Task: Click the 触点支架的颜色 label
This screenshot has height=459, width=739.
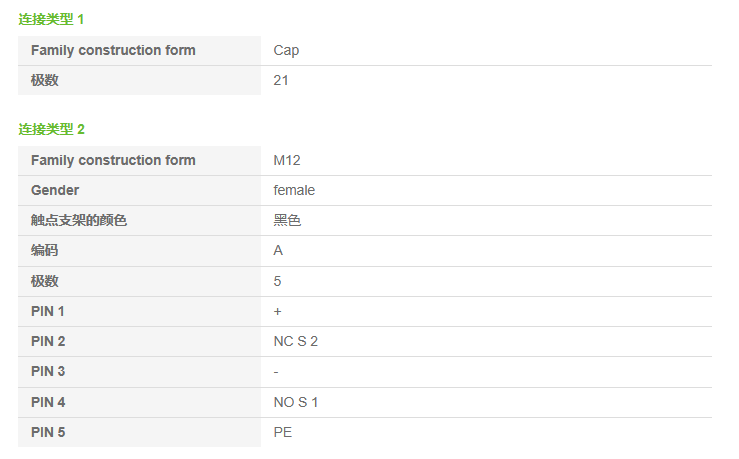Action: pos(79,220)
